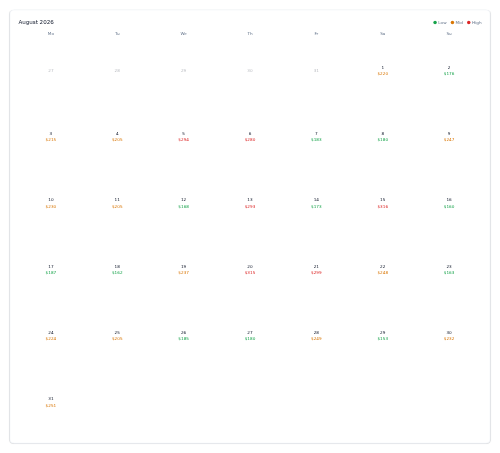
Task: Pick August 25 date cell
Action: coord(117,335)
